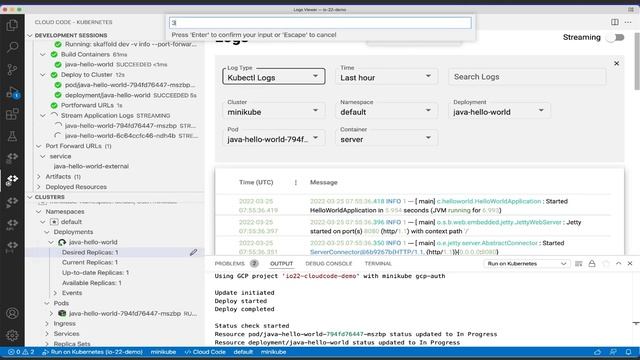
Task: Open the Container server dropdown
Action: [x=387, y=138]
